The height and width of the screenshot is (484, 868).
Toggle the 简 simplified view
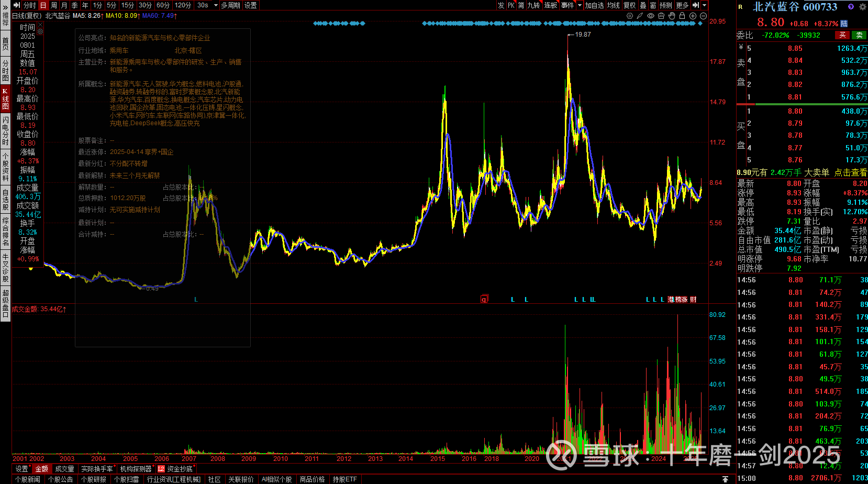pyautogui.click(x=521, y=5)
